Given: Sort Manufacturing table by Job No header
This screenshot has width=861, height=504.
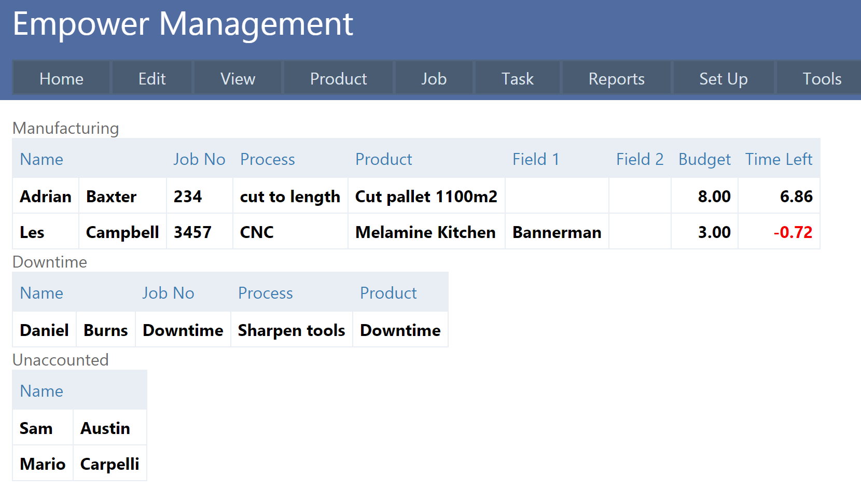Looking at the screenshot, I should click(x=199, y=159).
